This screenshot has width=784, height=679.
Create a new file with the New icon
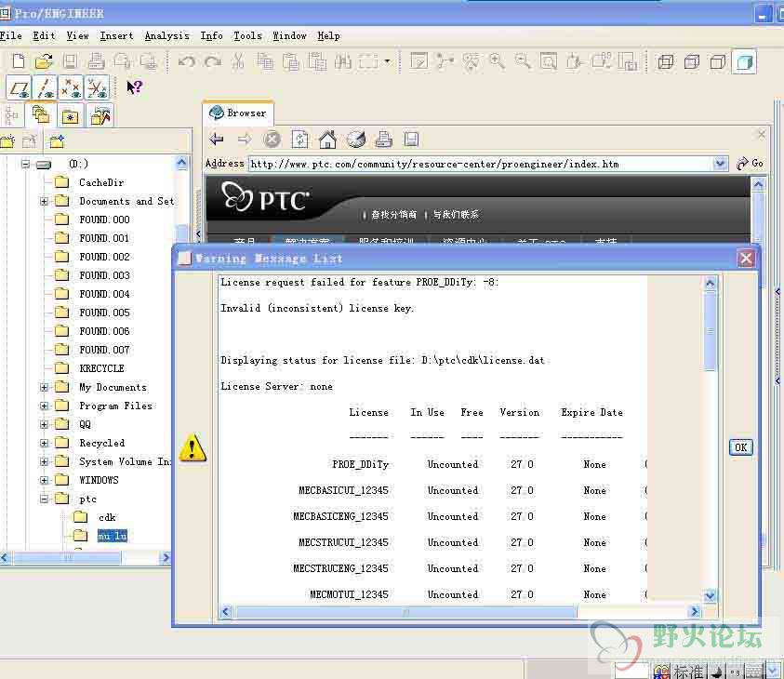tap(19, 61)
